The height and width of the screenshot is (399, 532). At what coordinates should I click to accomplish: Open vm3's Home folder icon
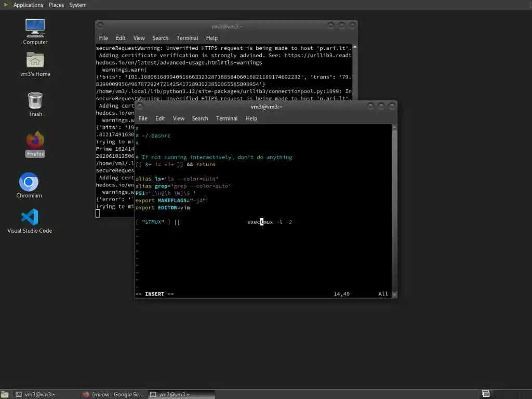coord(35,64)
